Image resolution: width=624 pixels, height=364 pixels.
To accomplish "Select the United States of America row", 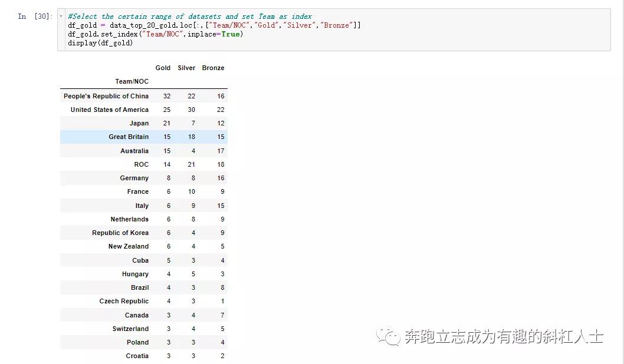I will coord(110,110).
